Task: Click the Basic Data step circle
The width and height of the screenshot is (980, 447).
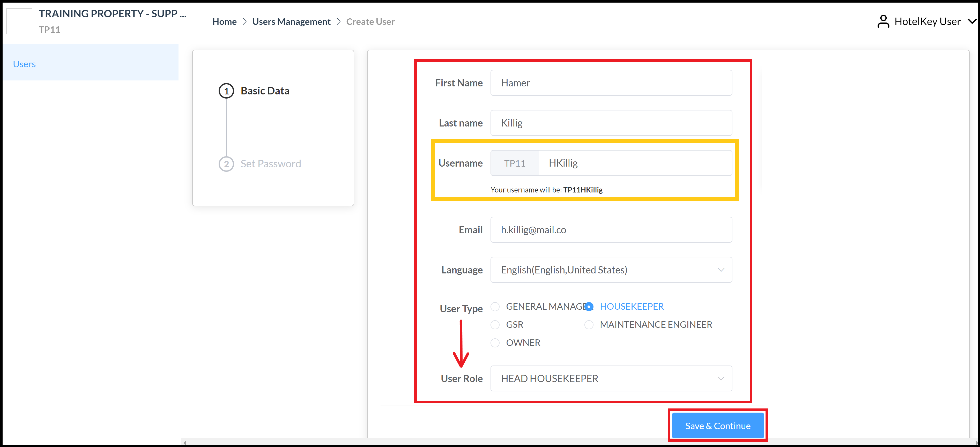Action: click(x=226, y=91)
